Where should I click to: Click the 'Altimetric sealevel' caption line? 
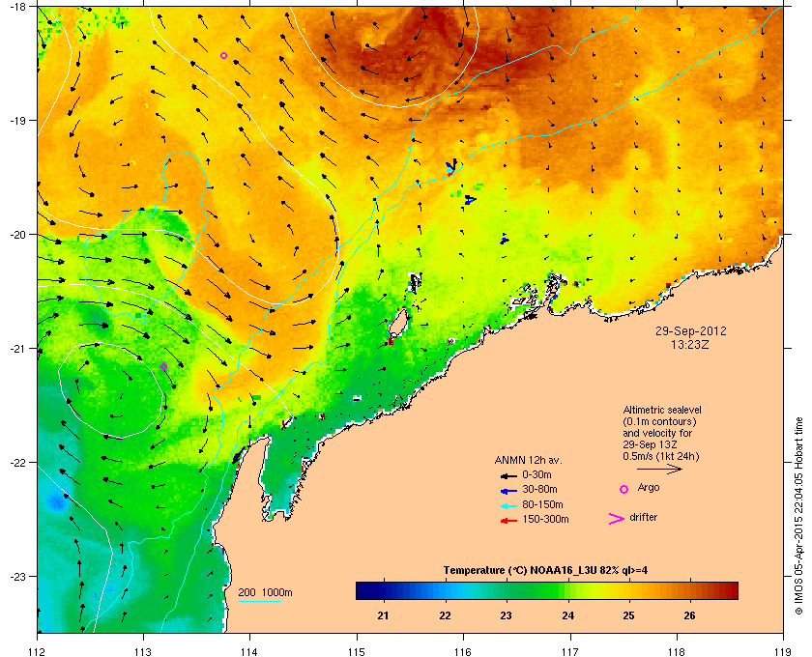(662, 410)
